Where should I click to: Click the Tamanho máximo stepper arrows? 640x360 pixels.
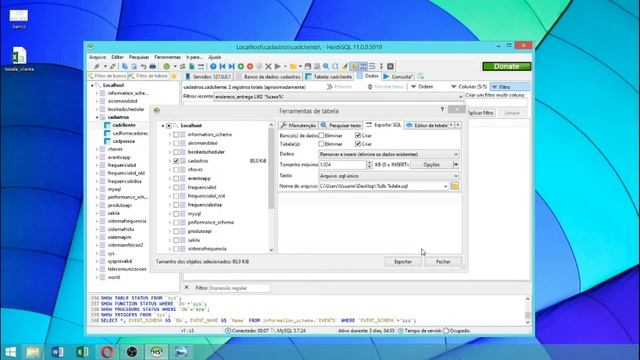point(369,164)
